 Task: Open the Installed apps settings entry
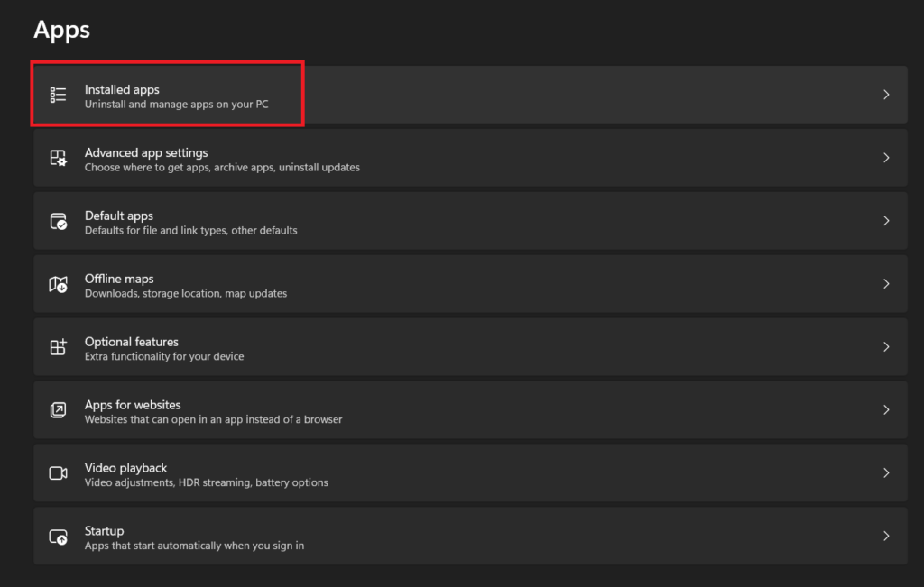470,95
